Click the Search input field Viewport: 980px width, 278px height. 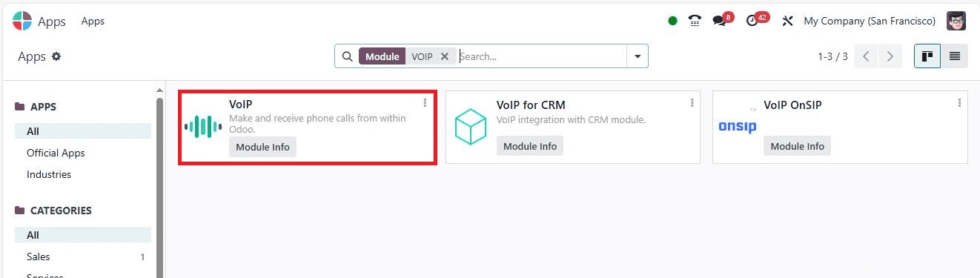point(541,56)
